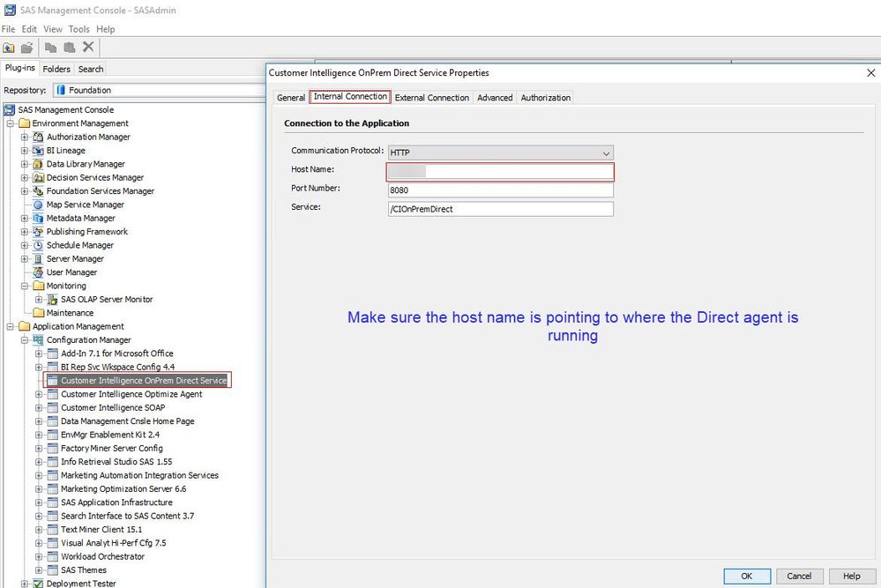
Task: Collapse the Environment Management node
Action: tap(10, 123)
